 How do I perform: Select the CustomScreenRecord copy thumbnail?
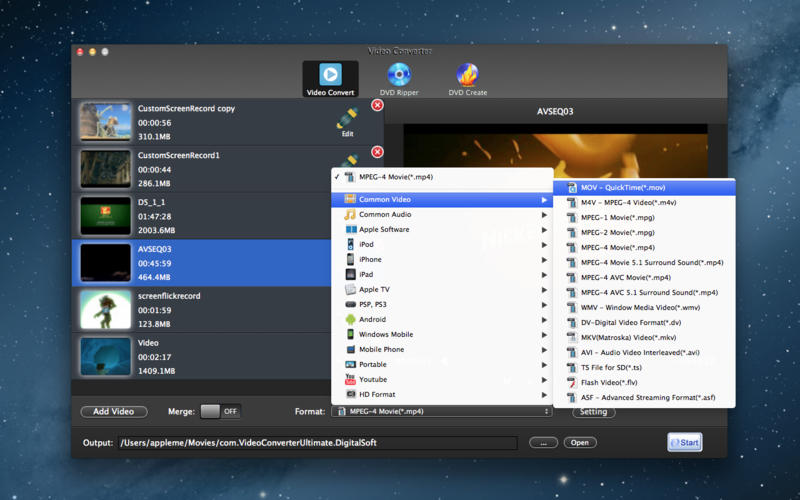point(106,122)
